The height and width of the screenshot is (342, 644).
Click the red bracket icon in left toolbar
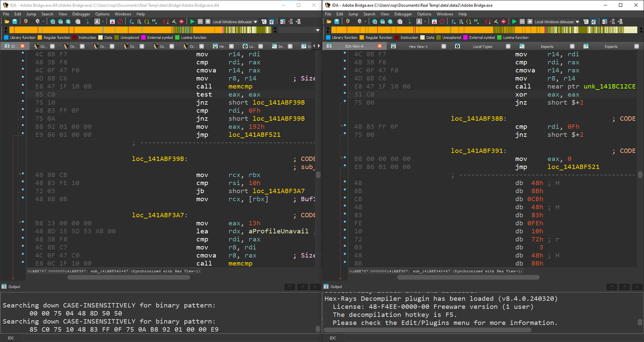[x=166, y=22]
